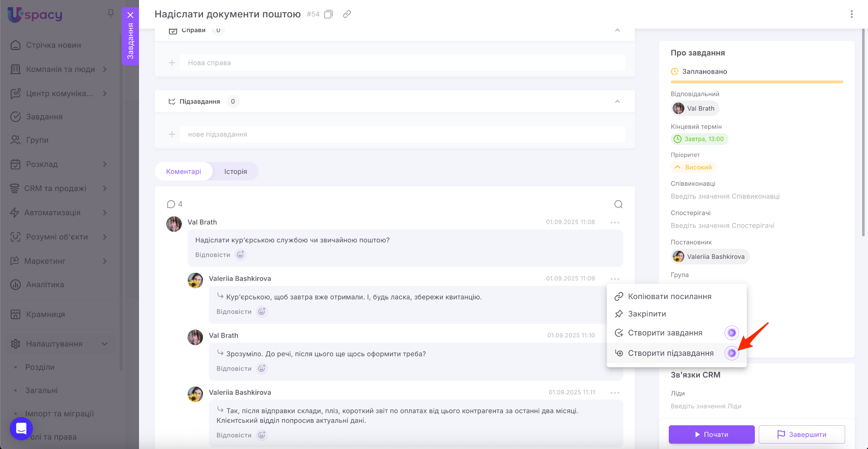The image size is (868, 449).
Task: Add emoji reaction to first Val Brath comment
Action: pyautogui.click(x=240, y=255)
